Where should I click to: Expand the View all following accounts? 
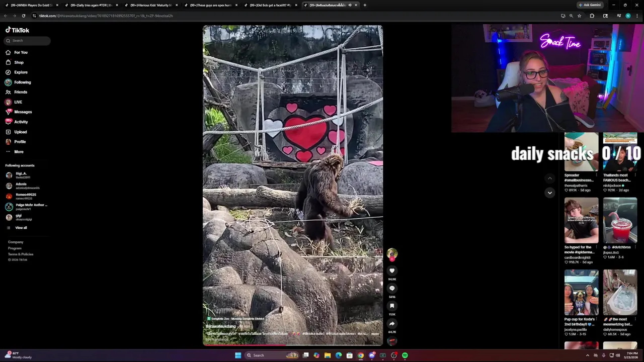[17, 228]
